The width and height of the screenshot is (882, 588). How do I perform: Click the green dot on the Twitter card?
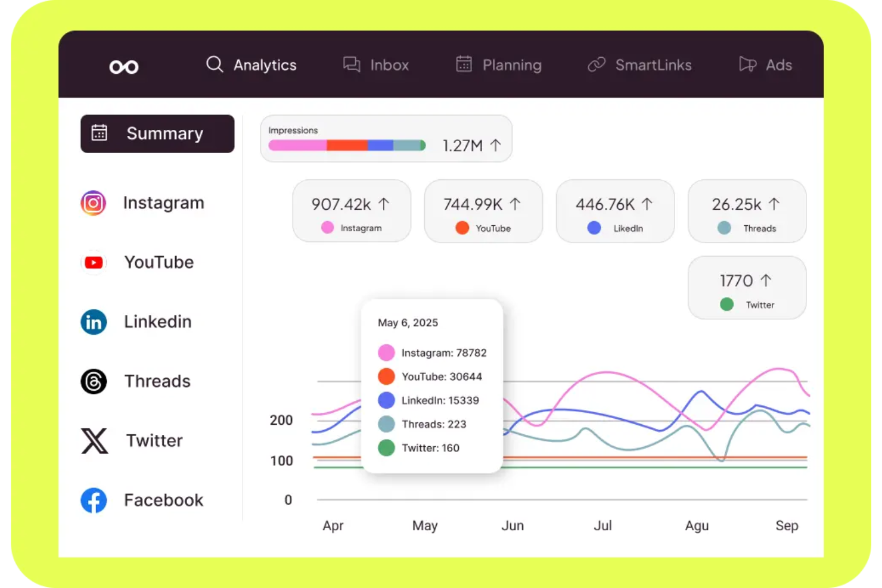pyautogui.click(x=726, y=304)
